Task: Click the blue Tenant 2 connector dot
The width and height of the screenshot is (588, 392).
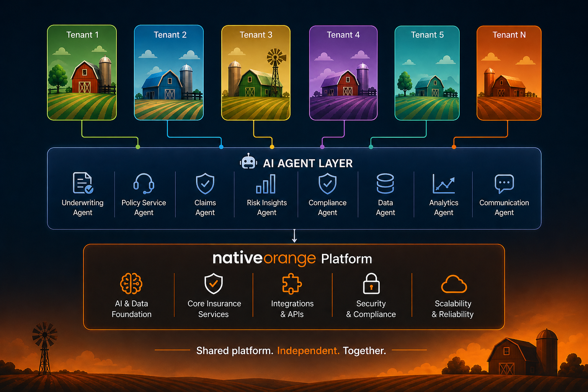Action: coord(221,147)
